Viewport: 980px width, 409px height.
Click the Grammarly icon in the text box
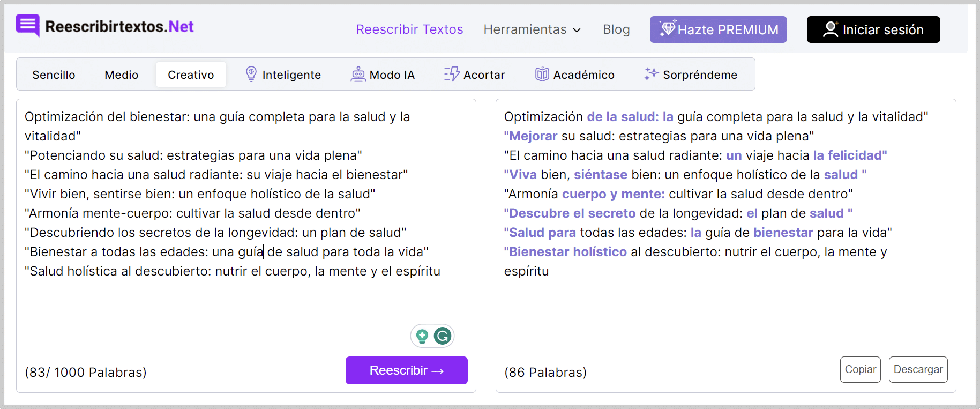[x=443, y=336]
